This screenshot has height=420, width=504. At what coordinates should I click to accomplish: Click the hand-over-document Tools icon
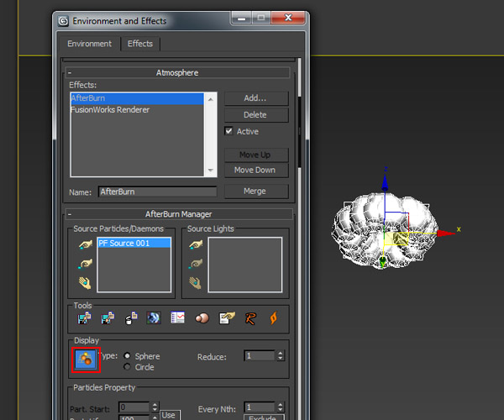[x=227, y=318]
